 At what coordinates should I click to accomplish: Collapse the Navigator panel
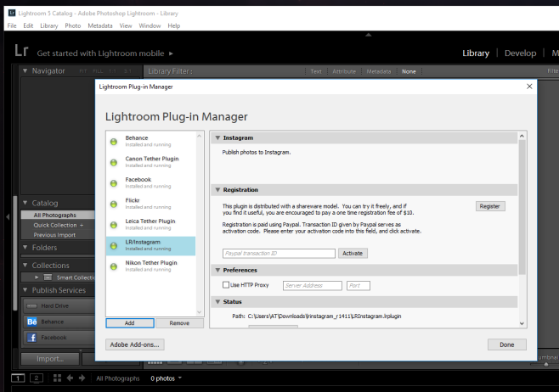[x=25, y=71]
